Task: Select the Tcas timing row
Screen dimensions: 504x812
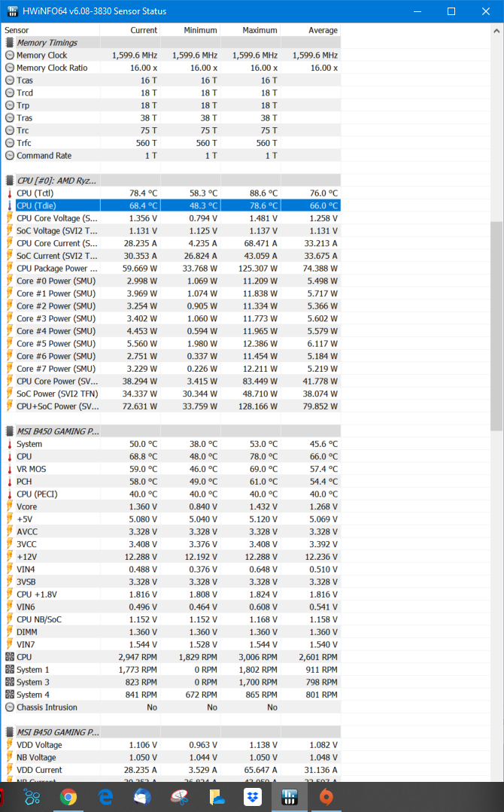Action: pyautogui.click(x=172, y=81)
